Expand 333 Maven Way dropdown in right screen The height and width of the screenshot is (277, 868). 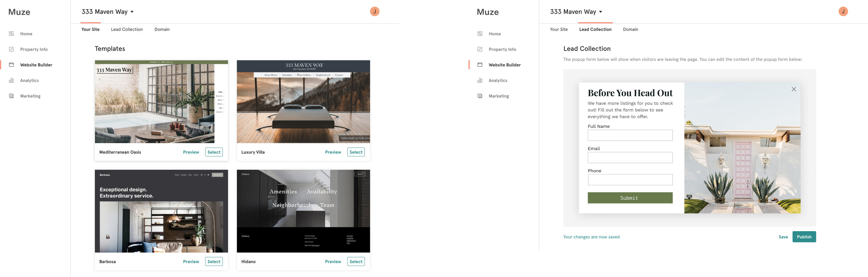(x=600, y=12)
